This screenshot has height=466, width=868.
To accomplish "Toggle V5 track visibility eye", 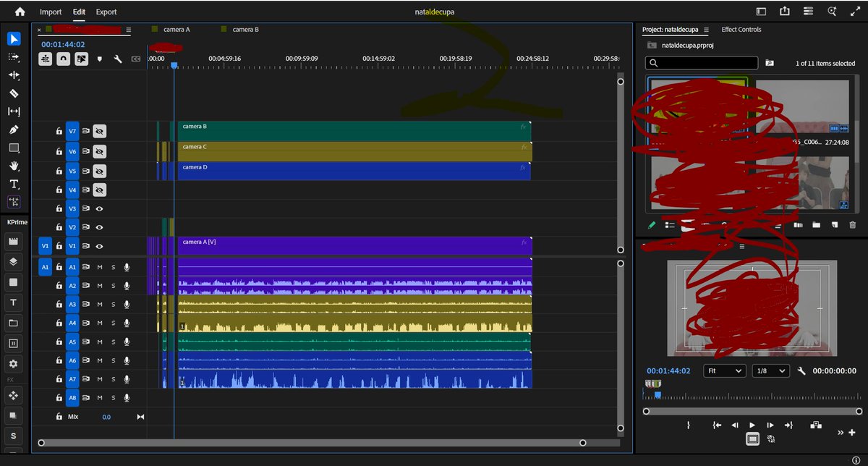I will (x=100, y=171).
